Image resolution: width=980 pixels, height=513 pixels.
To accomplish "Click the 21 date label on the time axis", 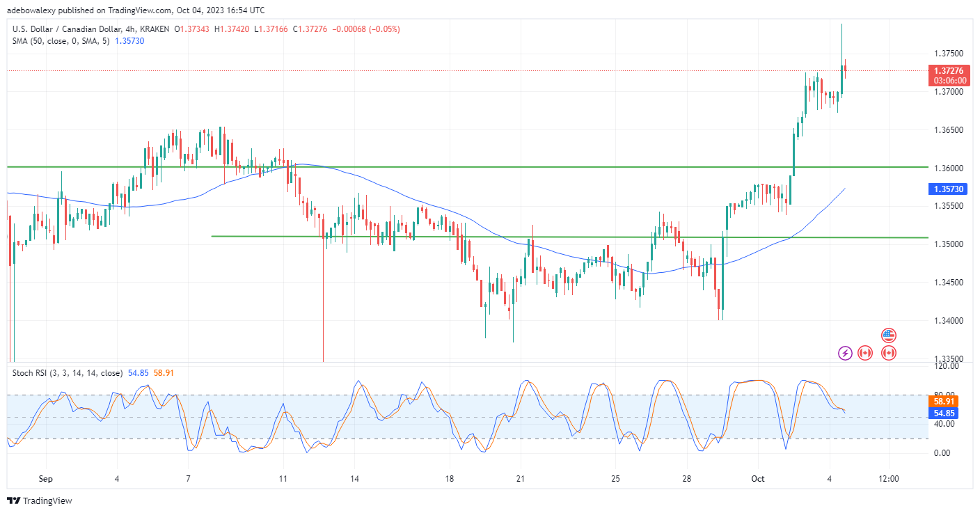I will click(x=521, y=479).
